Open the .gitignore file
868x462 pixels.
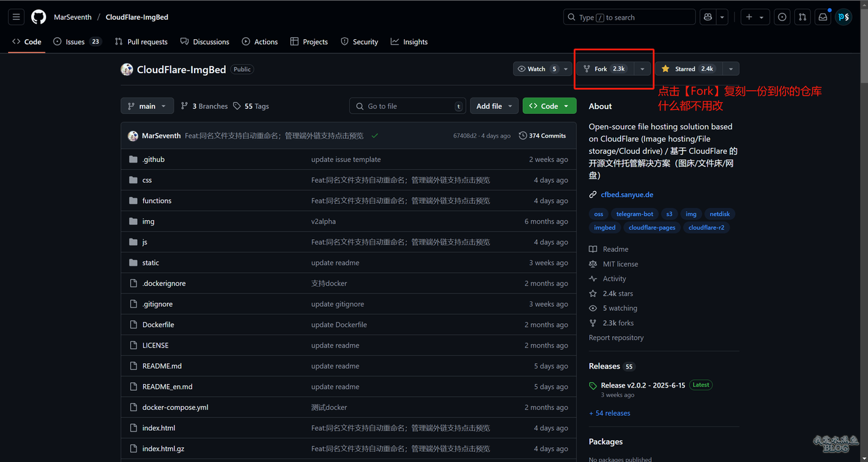point(157,304)
